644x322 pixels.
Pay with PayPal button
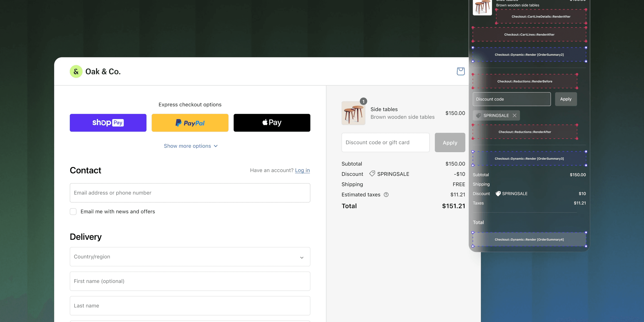pyautogui.click(x=190, y=123)
